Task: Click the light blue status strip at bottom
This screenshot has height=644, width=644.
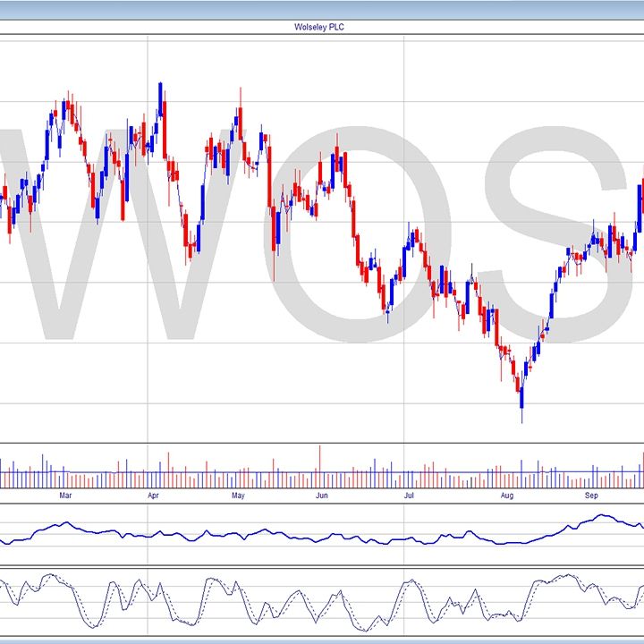Action: (322, 639)
